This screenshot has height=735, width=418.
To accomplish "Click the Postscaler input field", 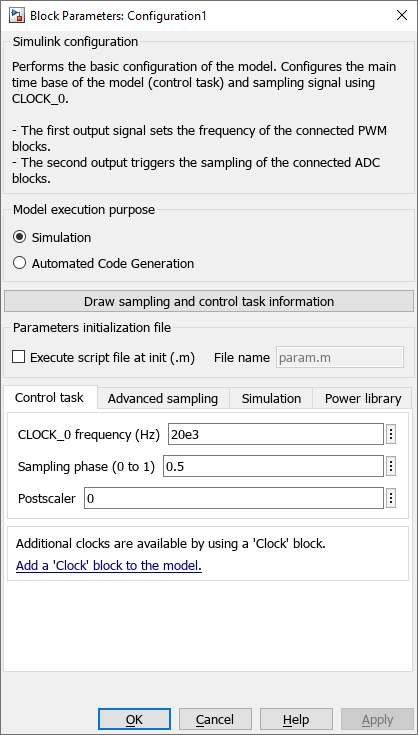I will pos(234,498).
